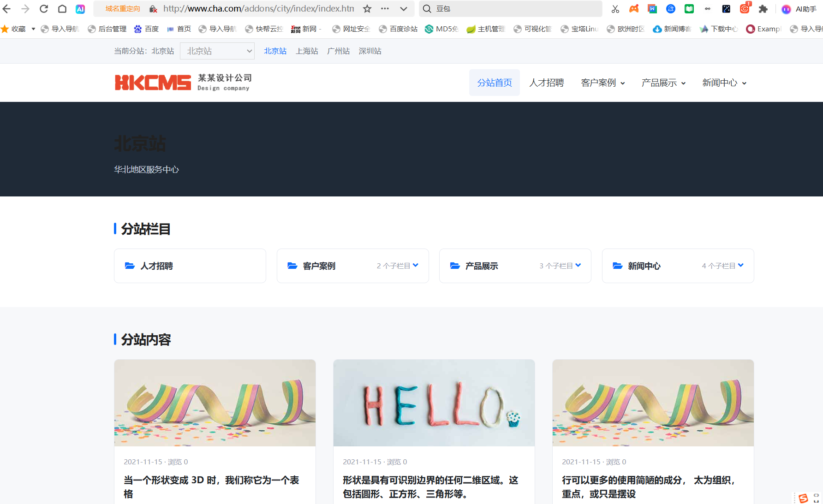
Task: Open article titled 当一个形状变成 3D 时
Action: coord(211,487)
